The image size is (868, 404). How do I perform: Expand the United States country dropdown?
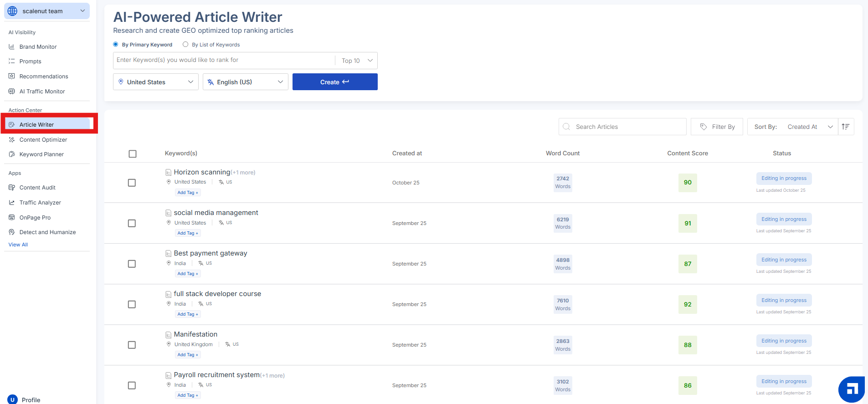point(155,82)
